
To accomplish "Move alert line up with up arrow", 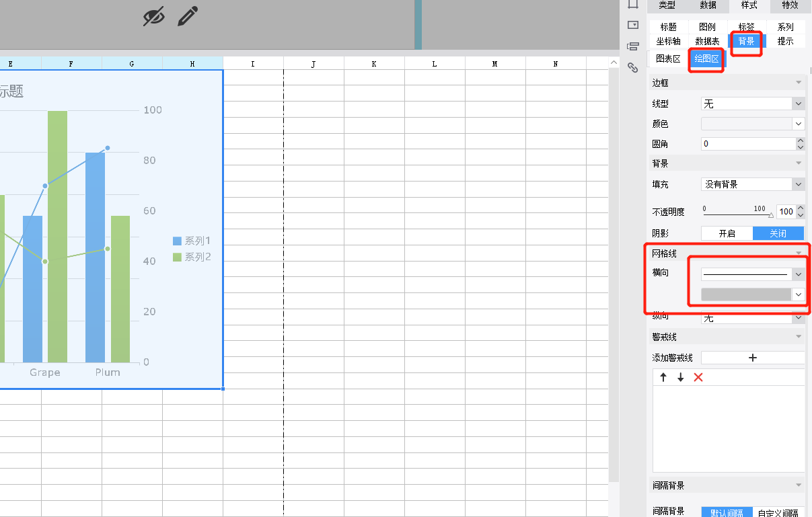I will pyautogui.click(x=663, y=377).
